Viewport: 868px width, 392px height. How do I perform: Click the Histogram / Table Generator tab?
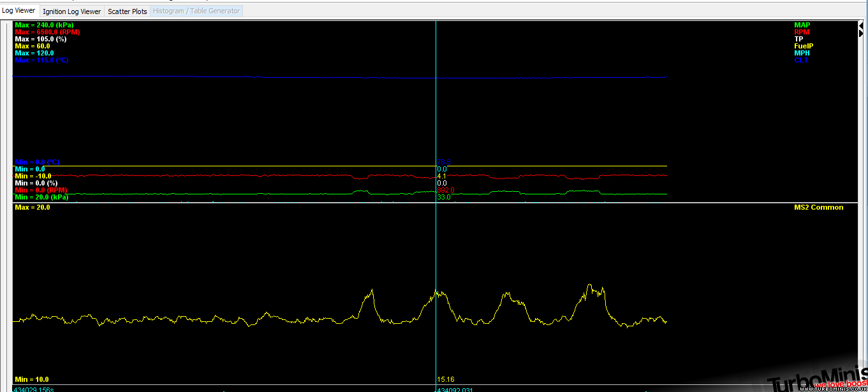196,11
